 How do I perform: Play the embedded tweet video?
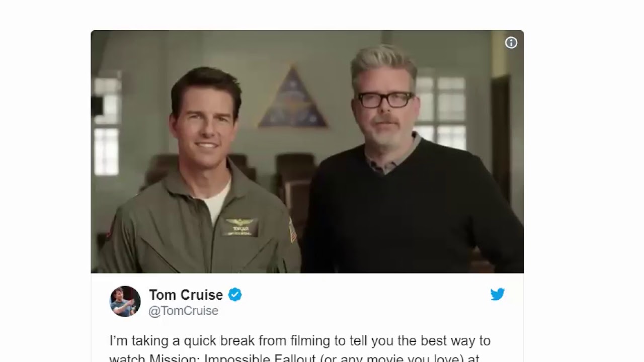coord(307,152)
